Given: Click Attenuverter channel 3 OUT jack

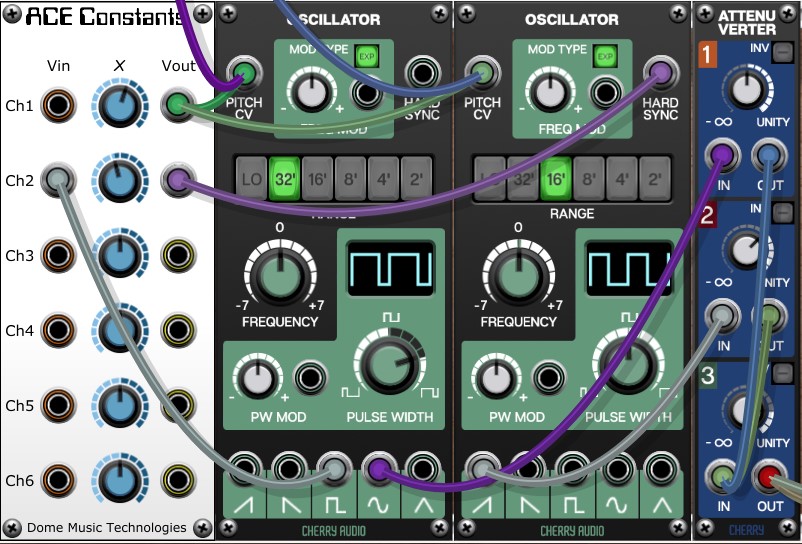Looking at the screenshot, I should (x=769, y=476).
